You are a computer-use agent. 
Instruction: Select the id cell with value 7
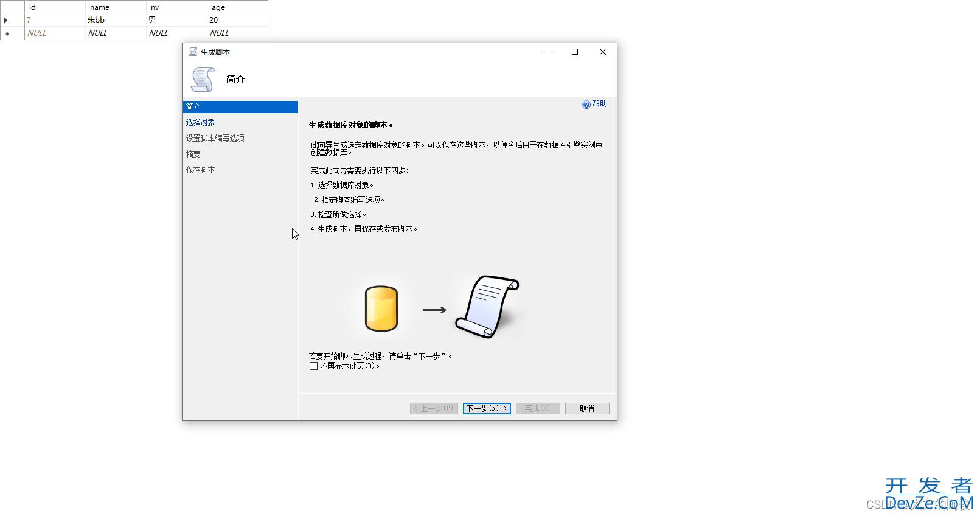click(55, 20)
